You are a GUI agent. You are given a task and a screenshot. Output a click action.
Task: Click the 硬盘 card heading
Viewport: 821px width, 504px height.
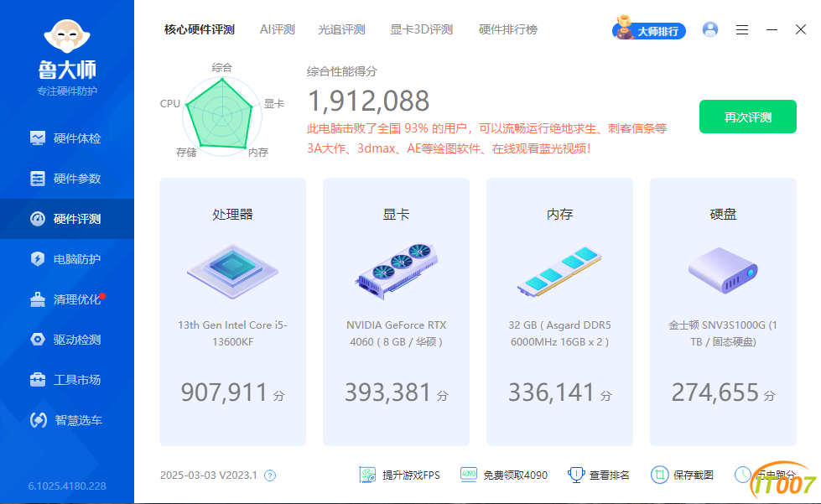tap(723, 214)
